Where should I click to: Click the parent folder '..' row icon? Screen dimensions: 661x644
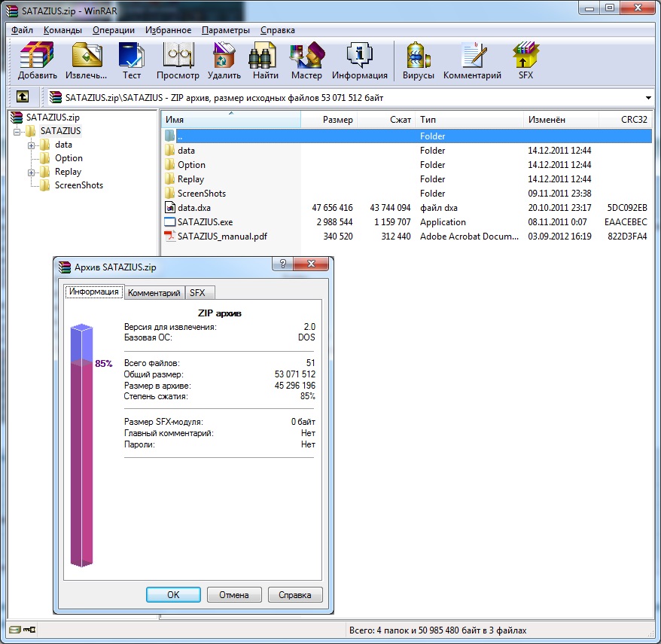169,136
